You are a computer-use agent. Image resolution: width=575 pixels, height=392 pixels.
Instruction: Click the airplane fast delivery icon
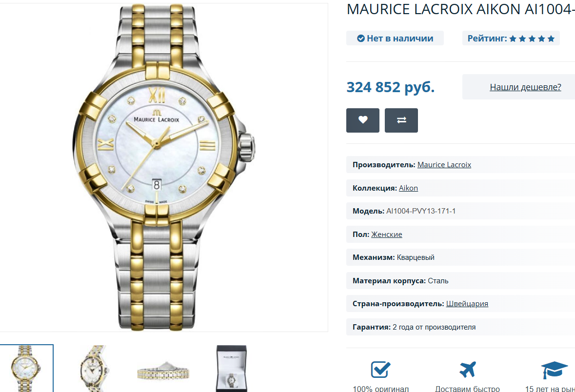468,369
